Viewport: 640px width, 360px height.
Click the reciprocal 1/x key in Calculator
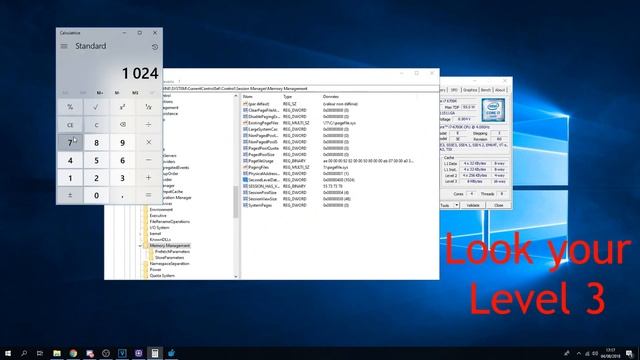coord(149,107)
